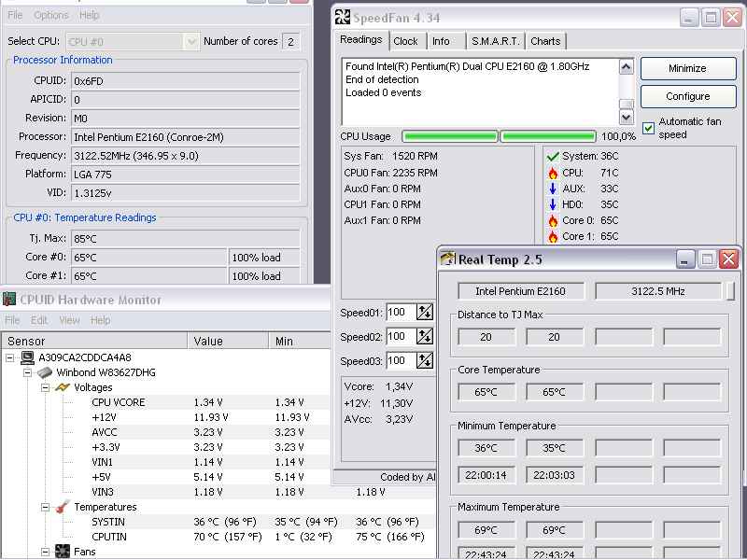Click the Sys Fan 1520 RPM reading
Viewport: 747px width, 560px height.
[x=390, y=156]
